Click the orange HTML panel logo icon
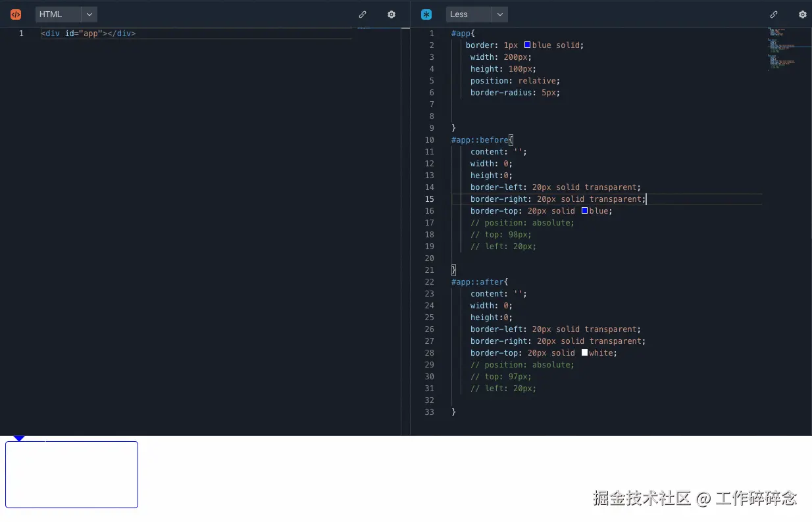This screenshot has width=812, height=522. point(16,14)
